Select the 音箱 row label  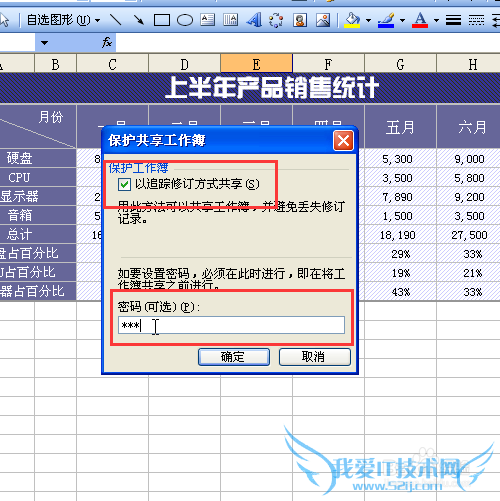pos(38,215)
